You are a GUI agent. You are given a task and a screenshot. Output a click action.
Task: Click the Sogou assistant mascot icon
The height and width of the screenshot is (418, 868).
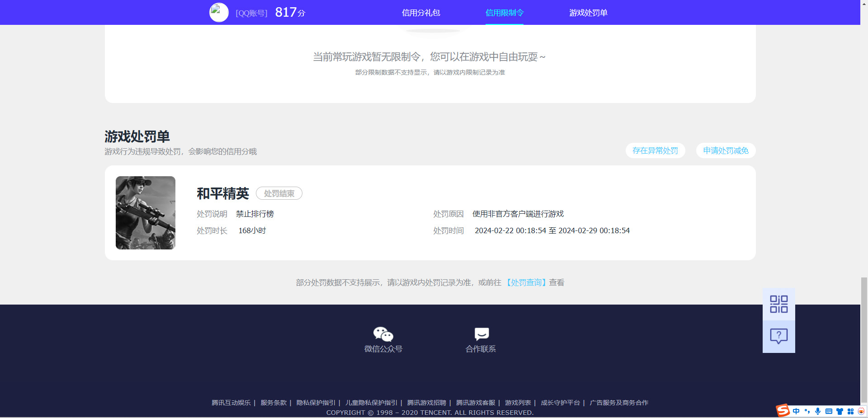click(861, 411)
